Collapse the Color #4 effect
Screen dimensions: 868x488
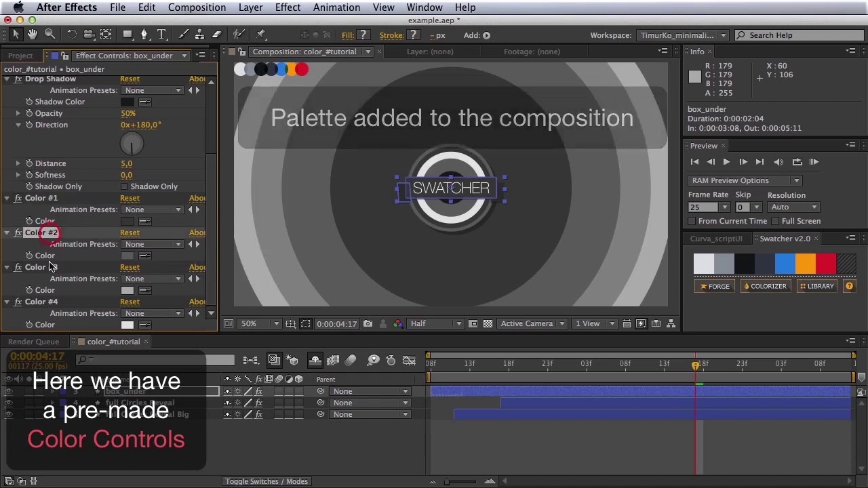pos(7,302)
